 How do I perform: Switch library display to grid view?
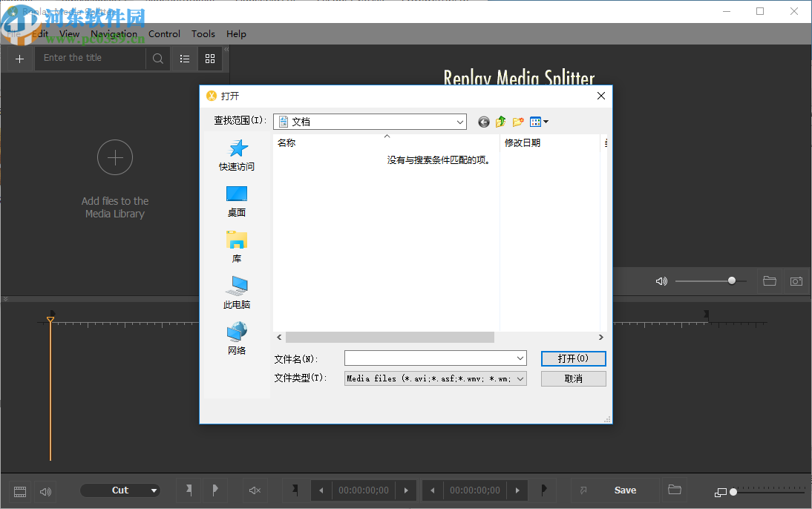pyautogui.click(x=209, y=59)
